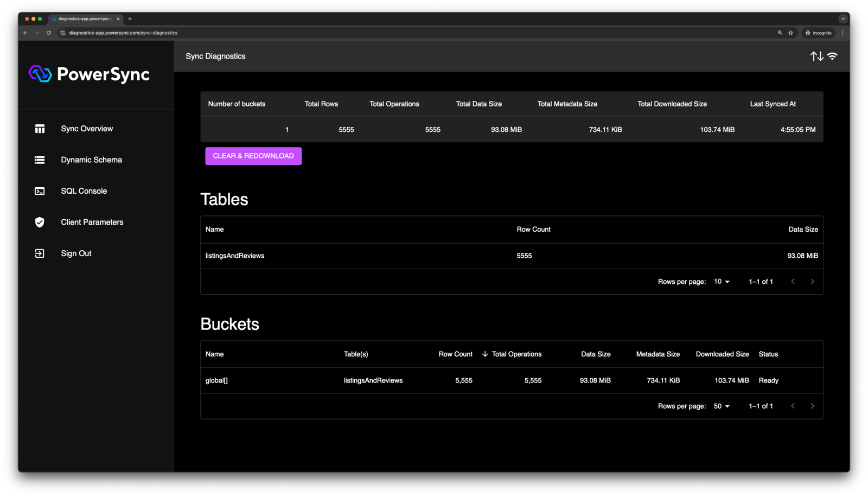Open a new browser tab with plus
Viewport: 868px width, 496px height.
(x=130, y=19)
